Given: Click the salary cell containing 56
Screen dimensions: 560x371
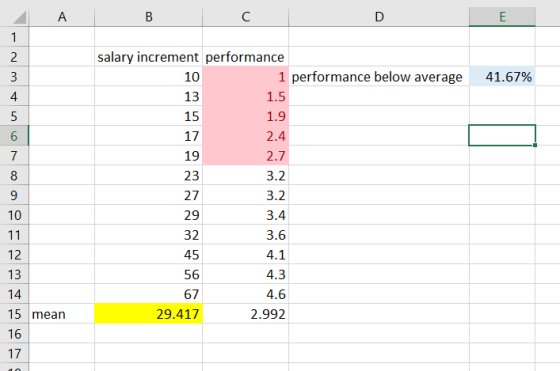Looking at the screenshot, I should pos(149,274).
